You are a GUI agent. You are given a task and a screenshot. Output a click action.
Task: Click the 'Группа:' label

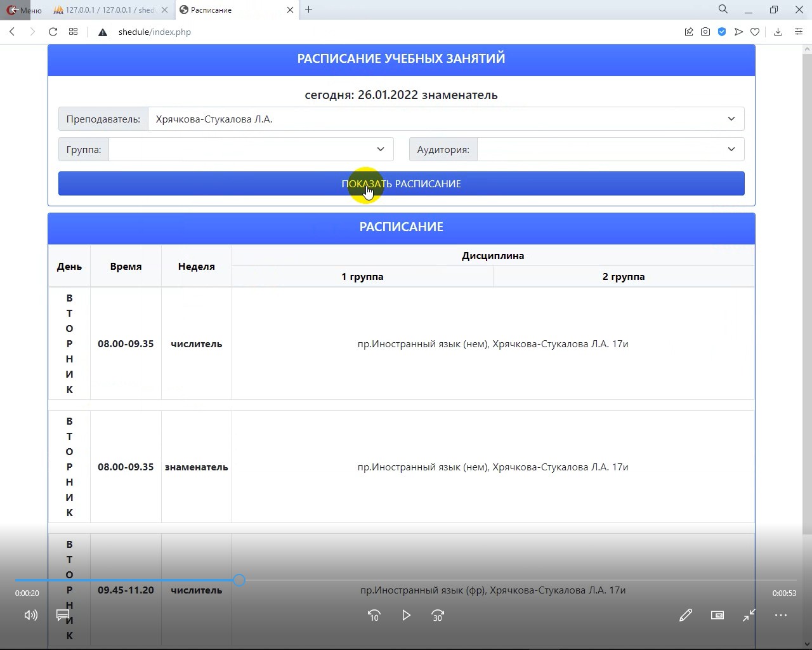[x=84, y=149]
